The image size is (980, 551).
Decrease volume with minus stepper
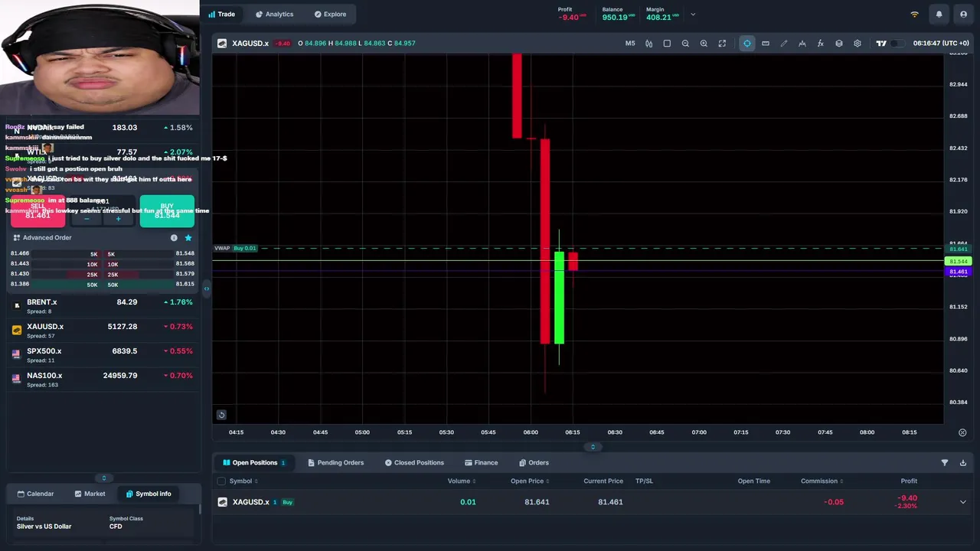[x=87, y=219]
